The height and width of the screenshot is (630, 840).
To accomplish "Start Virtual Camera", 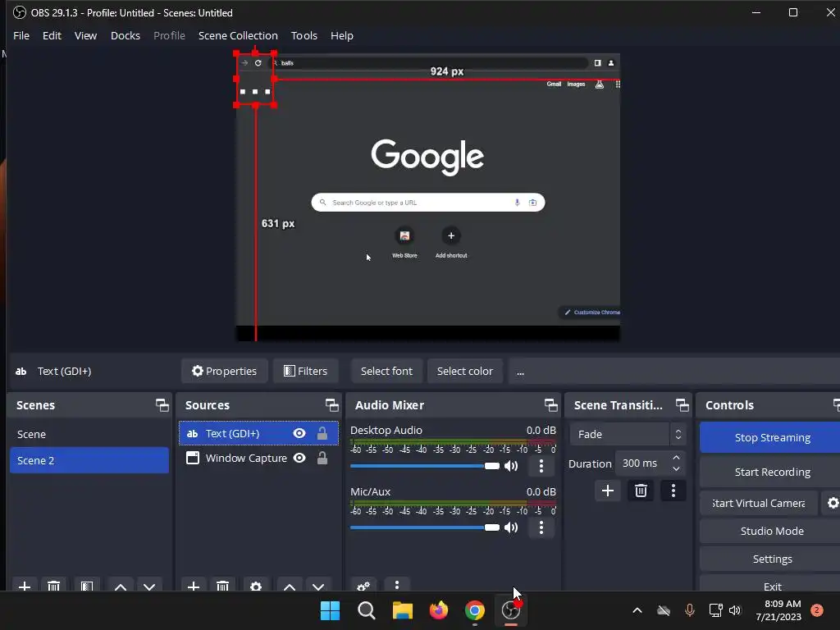I will [759, 503].
